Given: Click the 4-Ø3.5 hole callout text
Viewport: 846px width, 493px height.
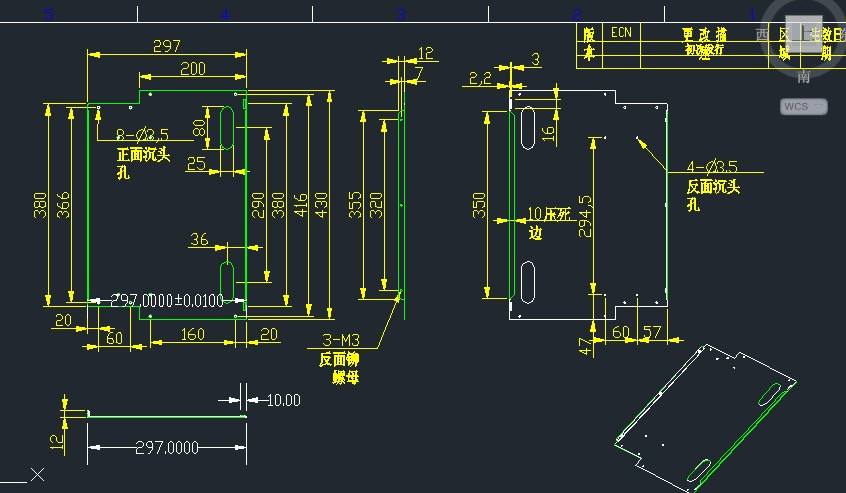Looking at the screenshot, I should (x=712, y=166).
